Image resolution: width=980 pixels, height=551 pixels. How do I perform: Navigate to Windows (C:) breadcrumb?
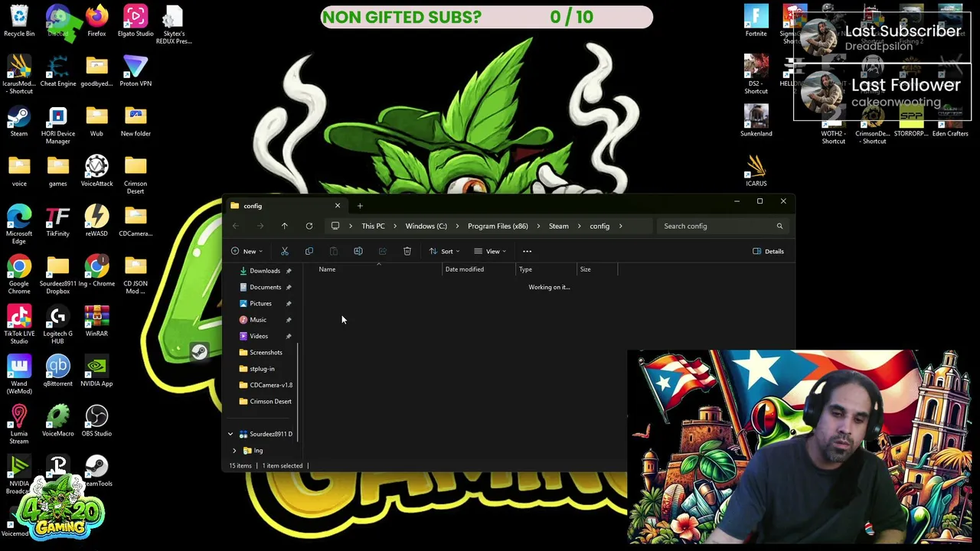click(x=426, y=226)
